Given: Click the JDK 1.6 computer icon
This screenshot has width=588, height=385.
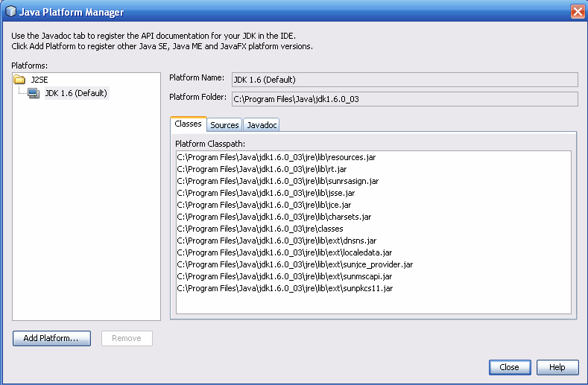Looking at the screenshot, I should pos(34,93).
